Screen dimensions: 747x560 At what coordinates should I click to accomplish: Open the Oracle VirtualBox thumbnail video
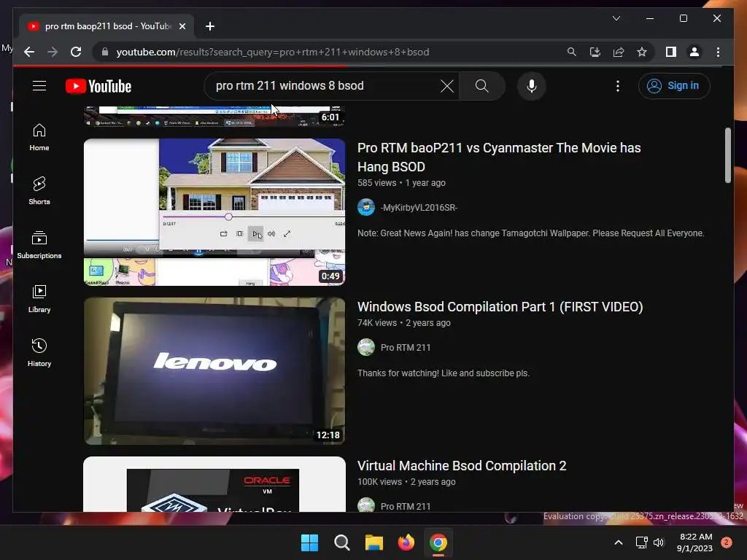(214, 484)
